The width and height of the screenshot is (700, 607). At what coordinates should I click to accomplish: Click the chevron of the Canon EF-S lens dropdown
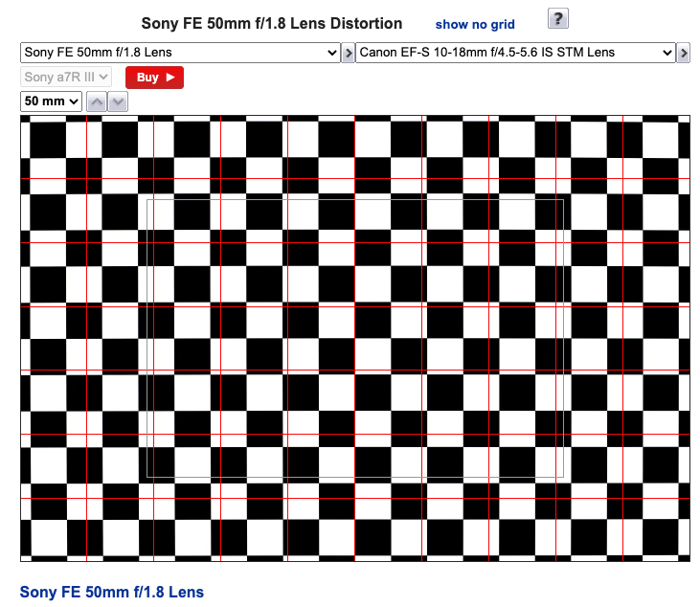tap(666, 53)
